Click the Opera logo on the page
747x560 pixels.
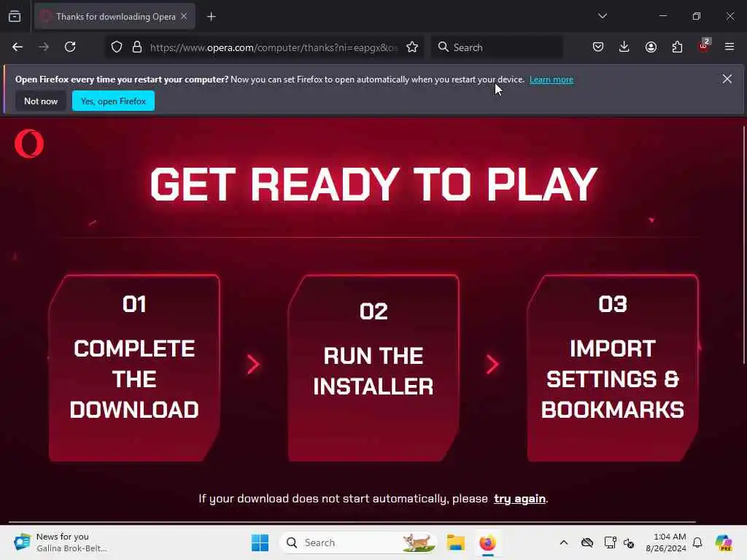point(29,144)
